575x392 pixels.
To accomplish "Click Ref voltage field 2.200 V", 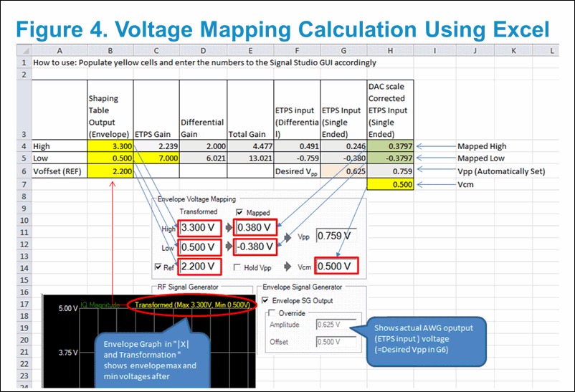I will 200,267.
